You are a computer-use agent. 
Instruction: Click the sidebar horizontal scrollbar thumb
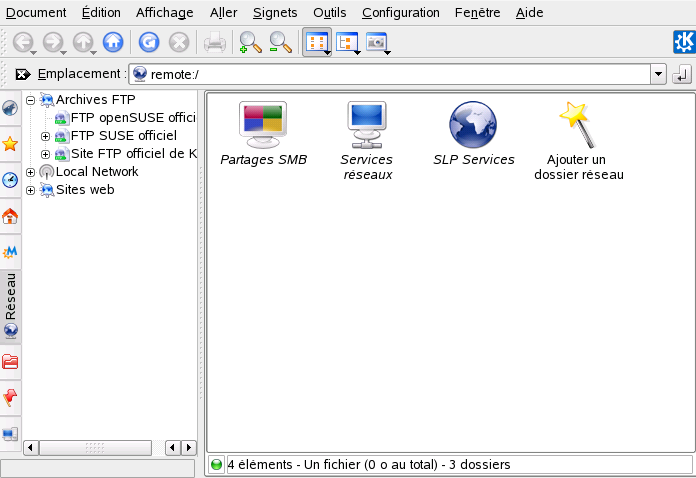coord(95,447)
